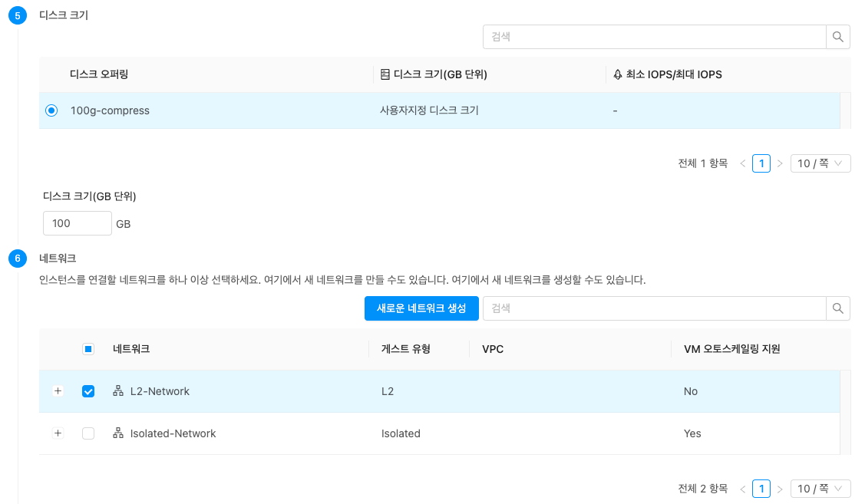Viewport: 865px width, 504px height.
Task: Click the disk size GB input field
Action: tap(78, 223)
